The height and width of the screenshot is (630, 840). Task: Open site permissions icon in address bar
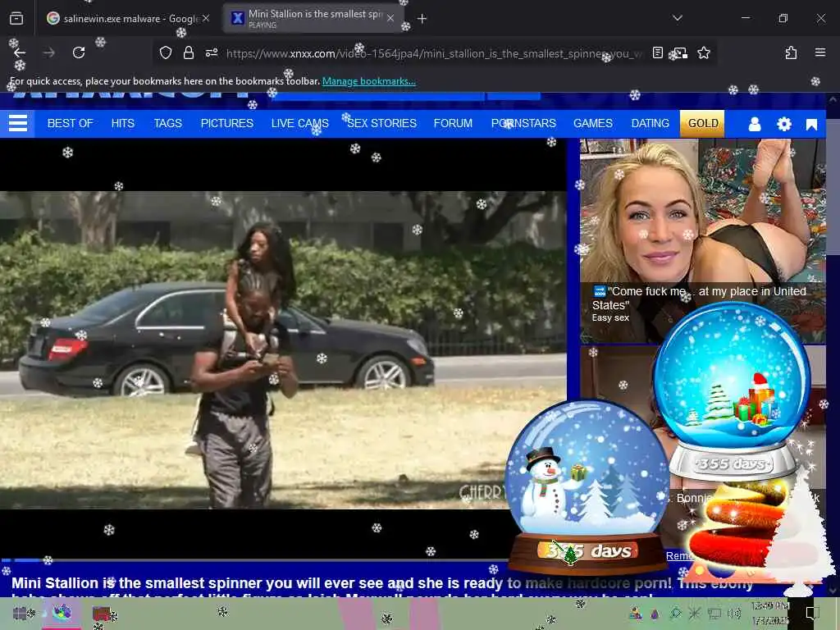[212, 52]
